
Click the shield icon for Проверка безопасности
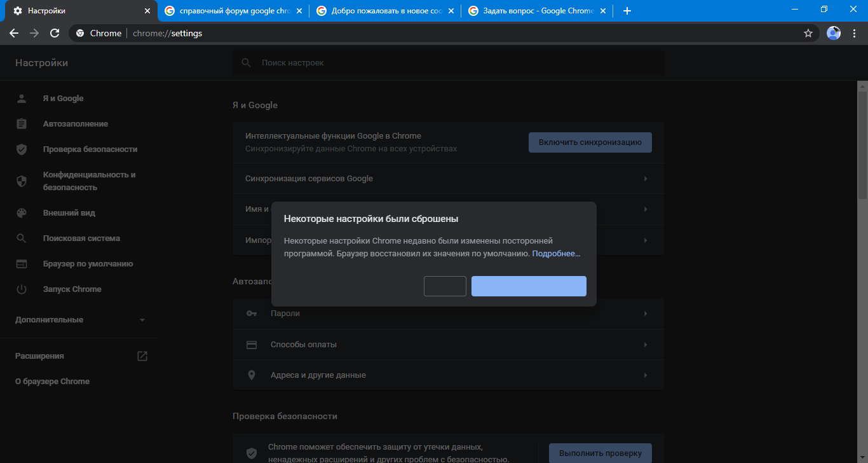[22, 149]
